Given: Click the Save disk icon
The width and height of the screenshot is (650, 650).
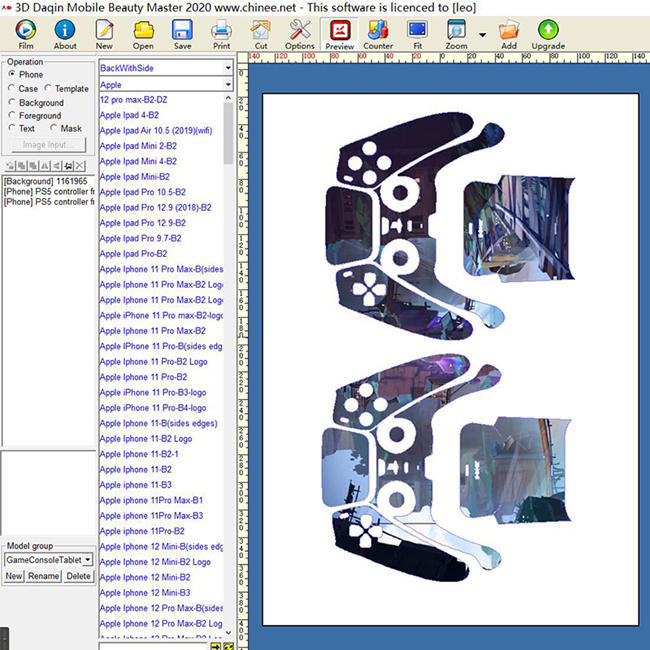Looking at the screenshot, I should click(182, 33).
